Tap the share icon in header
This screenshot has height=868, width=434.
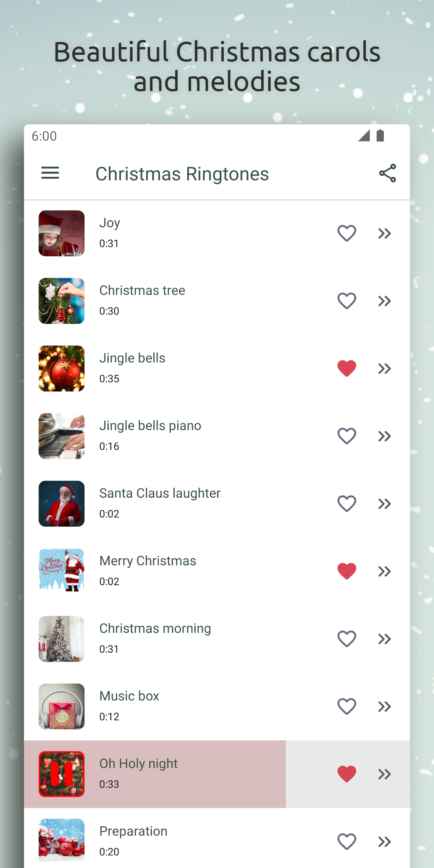(x=387, y=173)
